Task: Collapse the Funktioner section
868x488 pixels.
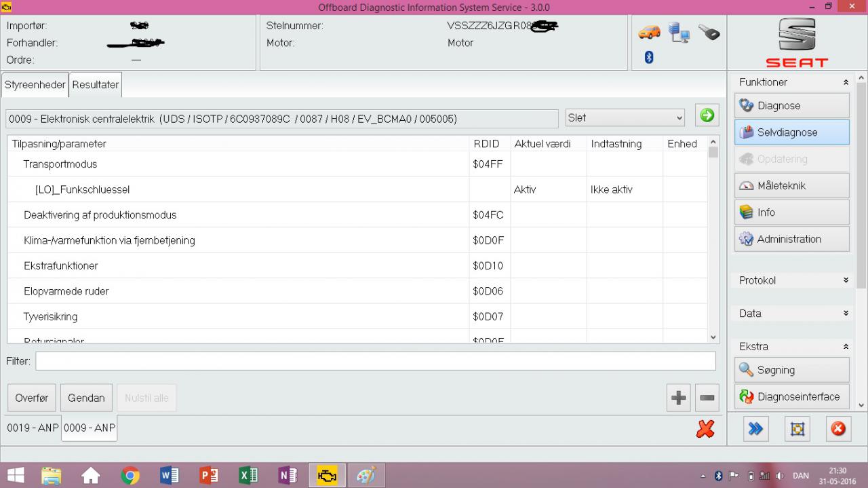Action: (846, 82)
